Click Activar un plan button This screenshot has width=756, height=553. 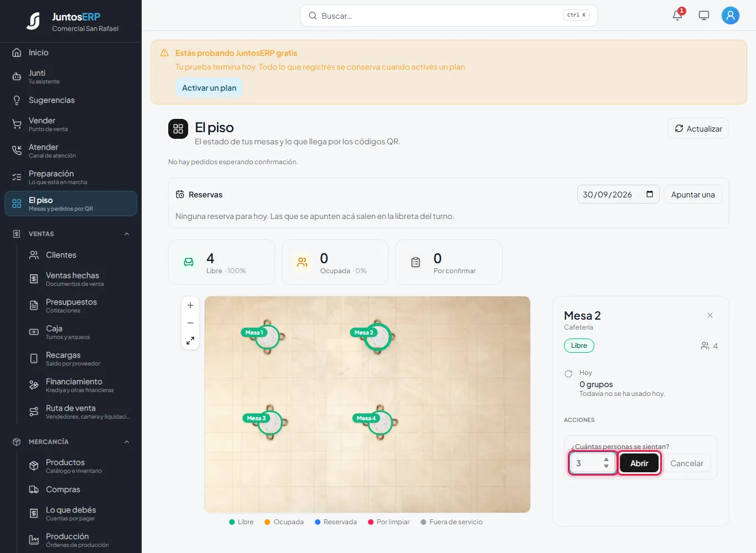point(209,88)
